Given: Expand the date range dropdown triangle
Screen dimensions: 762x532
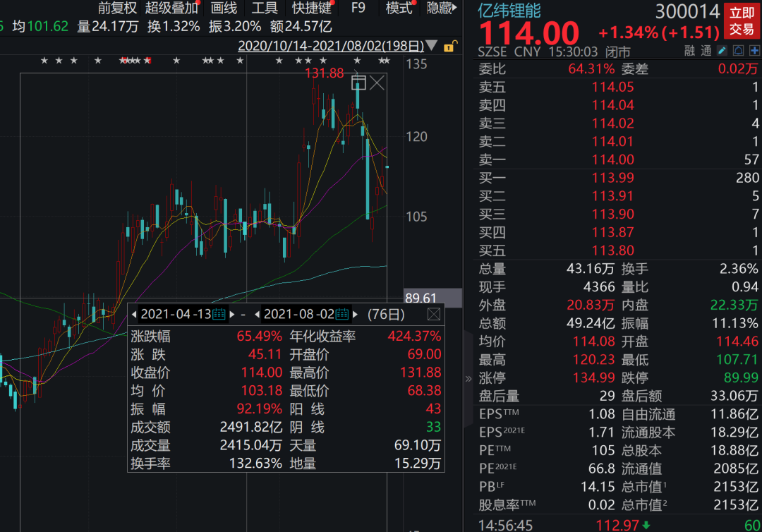Looking at the screenshot, I should tap(433, 46).
